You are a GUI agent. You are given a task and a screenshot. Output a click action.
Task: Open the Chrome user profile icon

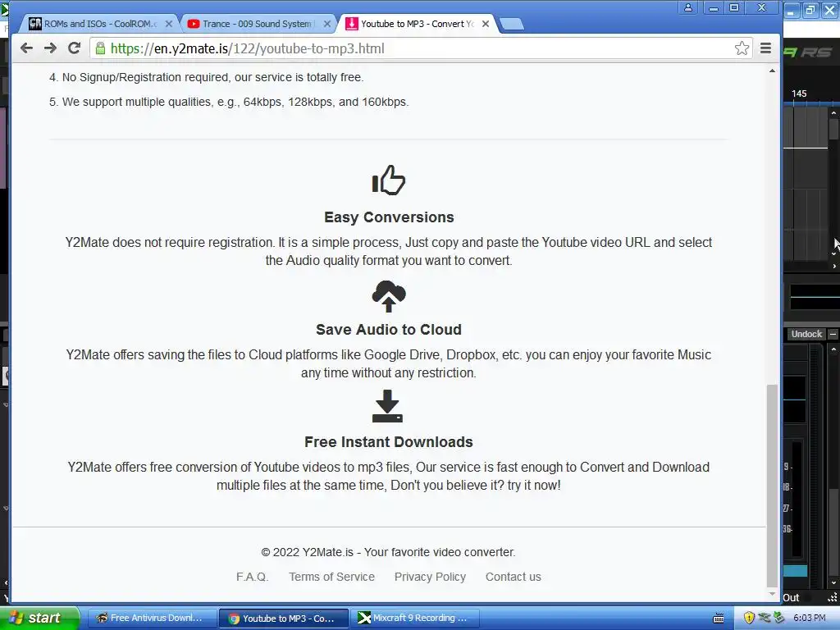point(688,7)
